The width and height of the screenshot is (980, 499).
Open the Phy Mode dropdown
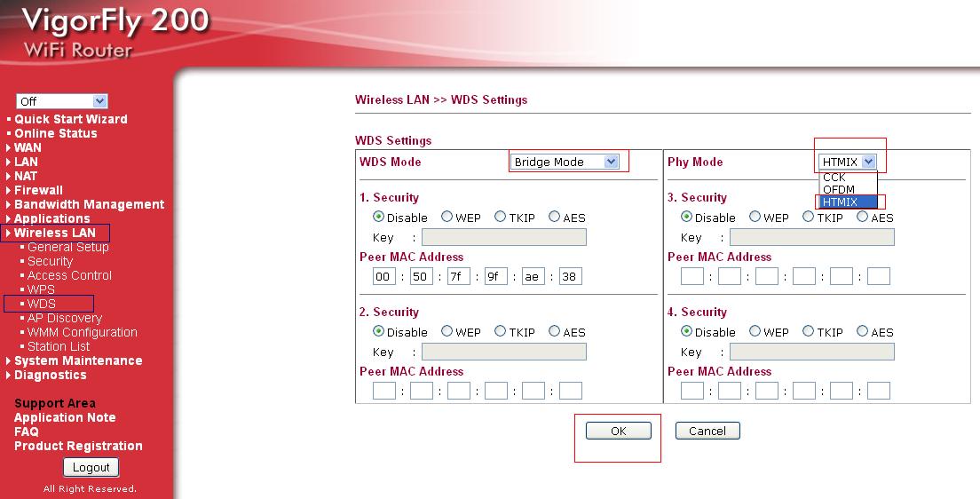coord(848,162)
